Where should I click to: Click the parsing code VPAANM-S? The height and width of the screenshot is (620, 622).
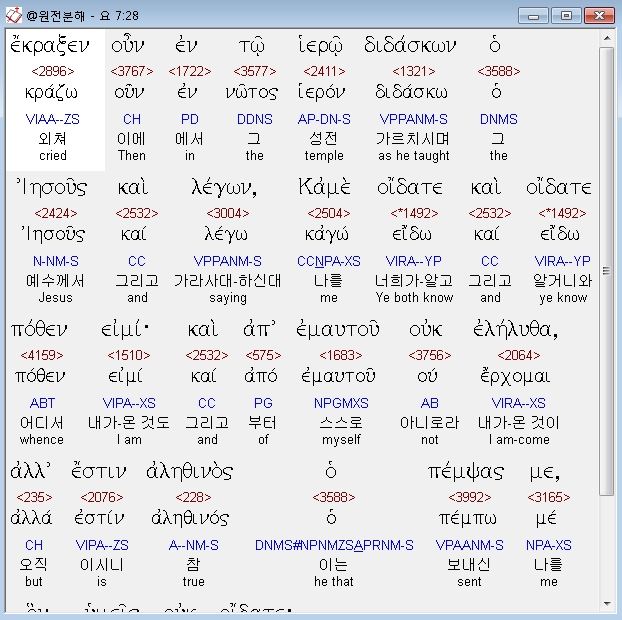tap(469, 545)
